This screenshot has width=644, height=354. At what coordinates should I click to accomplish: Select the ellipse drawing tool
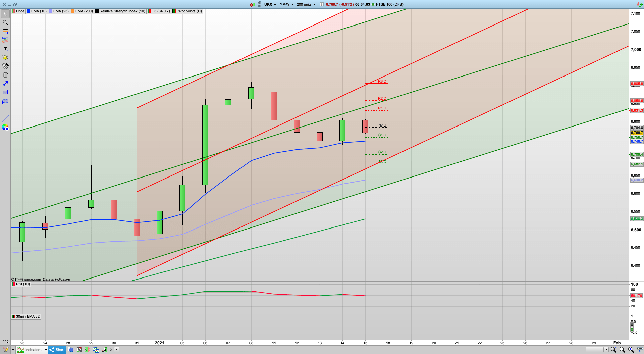(5, 101)
